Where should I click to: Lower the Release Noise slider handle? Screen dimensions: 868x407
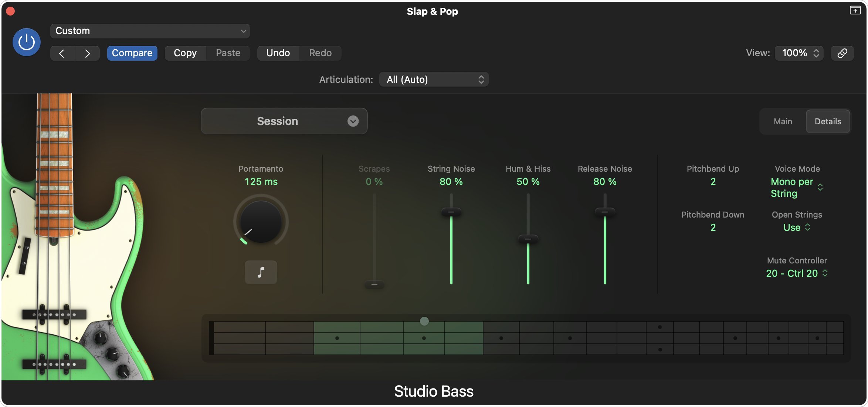point(605,211)
